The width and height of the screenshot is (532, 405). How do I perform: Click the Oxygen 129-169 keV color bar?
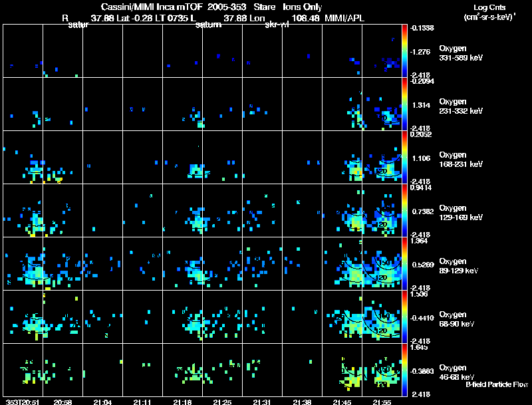(404, 211)
